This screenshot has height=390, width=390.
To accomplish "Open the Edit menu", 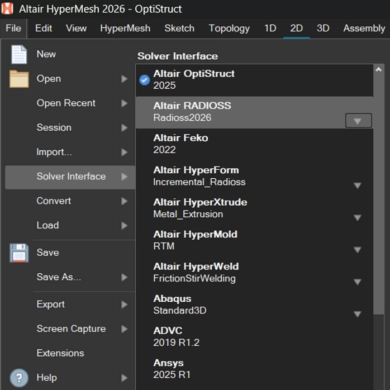I will [44, 29].
